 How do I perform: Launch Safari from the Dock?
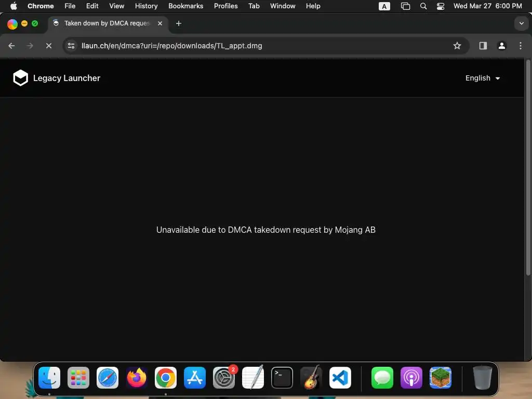tap(108, 378)
